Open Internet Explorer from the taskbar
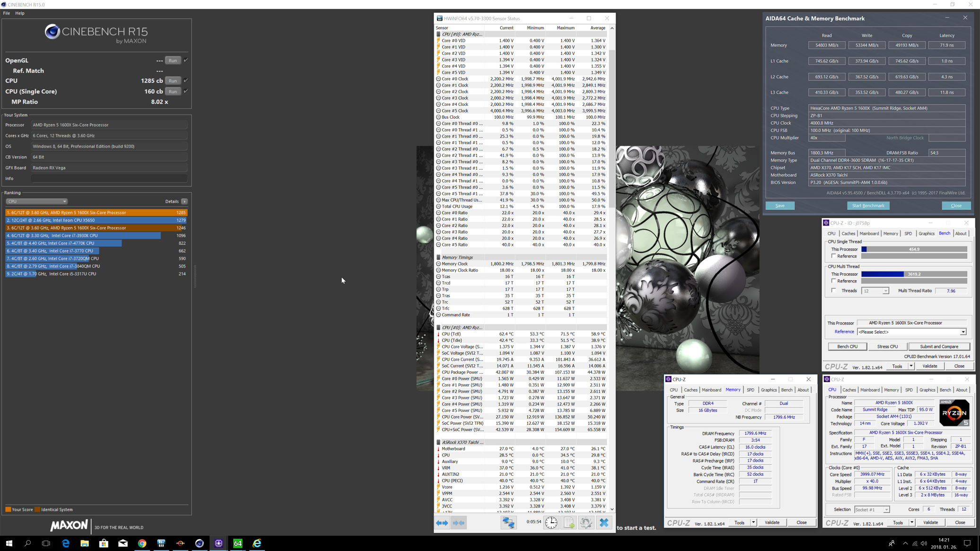 257,543
